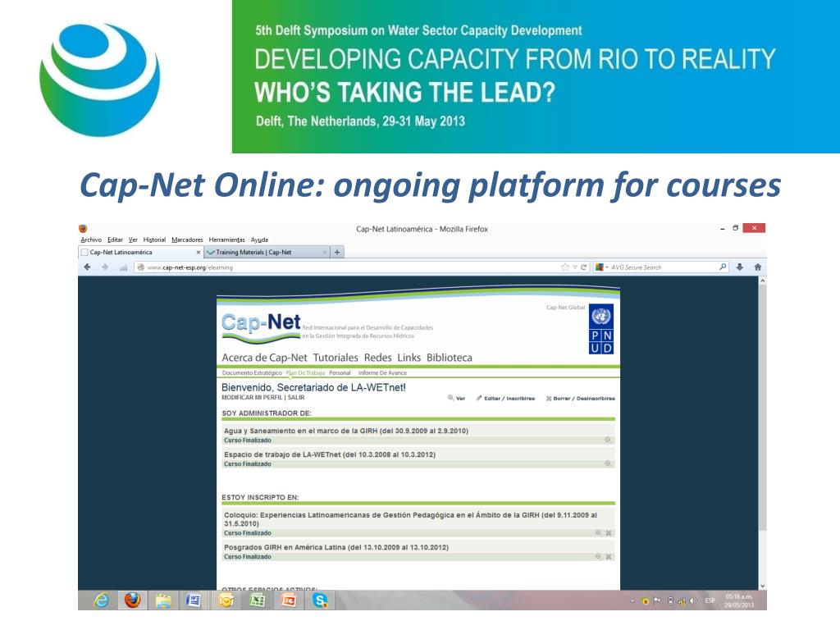Click Informe De Avance submenu link
The width and height of the screenshot is (840, 630).
coord(382,373)
